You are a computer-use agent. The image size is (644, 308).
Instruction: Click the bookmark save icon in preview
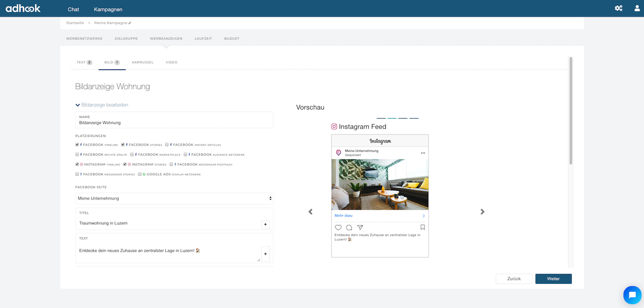coord(423,227)
